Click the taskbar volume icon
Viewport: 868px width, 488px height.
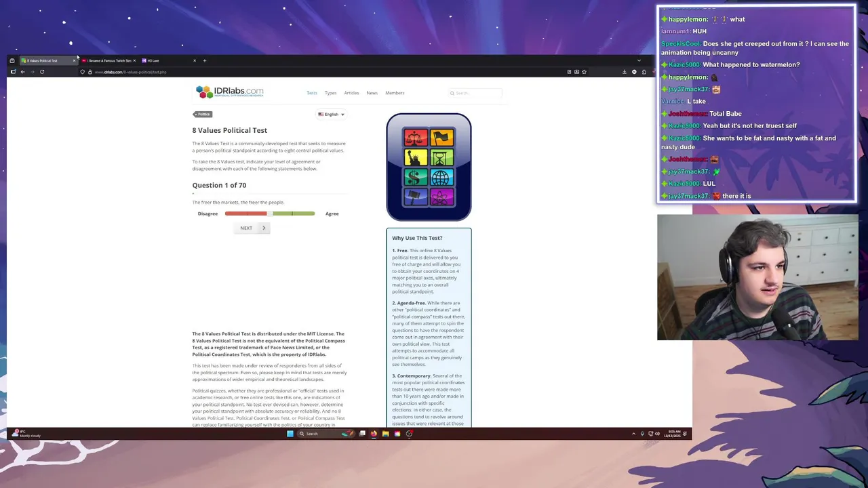click(x=657, y=434)
